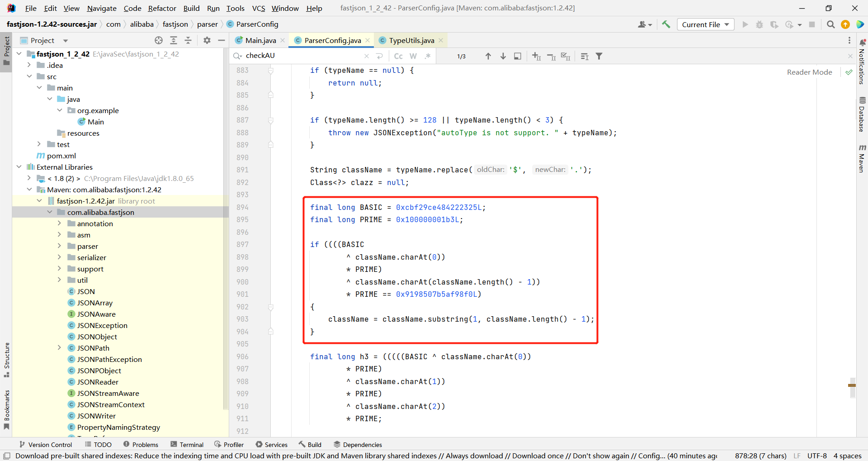Screen dimensions: 868x461
Task: Click the Stop square icon
Action: point(812,24)
